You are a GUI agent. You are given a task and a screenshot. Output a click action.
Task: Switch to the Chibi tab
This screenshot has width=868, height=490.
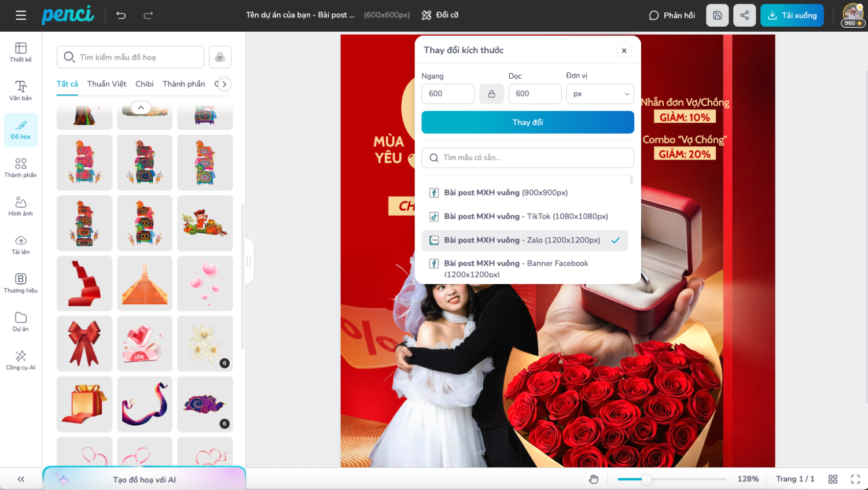(x=144, y=84)
